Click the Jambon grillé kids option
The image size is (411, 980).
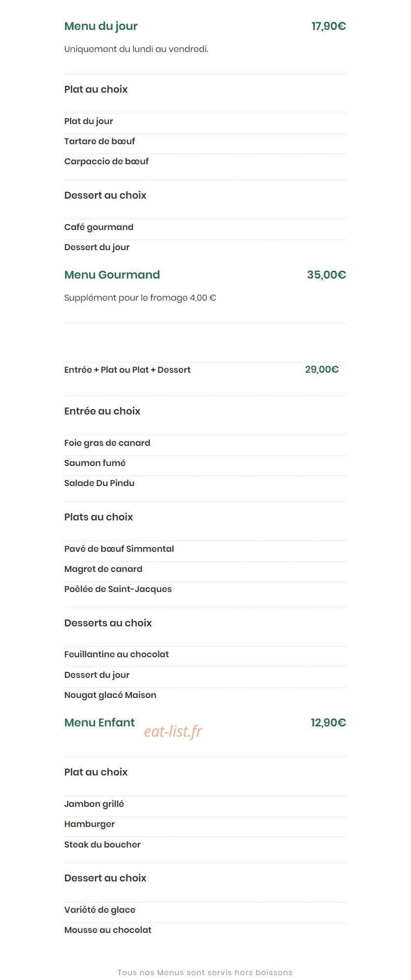coord(94,804)
